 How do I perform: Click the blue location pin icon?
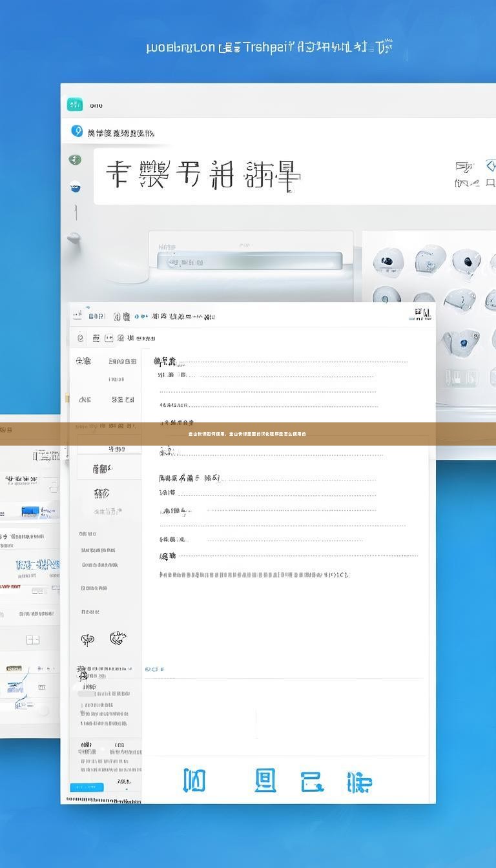[77, 132]
